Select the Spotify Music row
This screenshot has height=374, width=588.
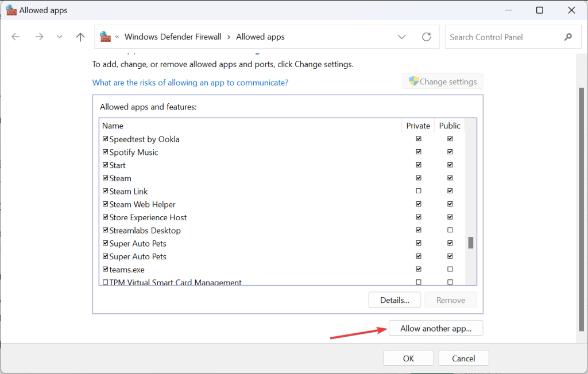pos(282,152)
